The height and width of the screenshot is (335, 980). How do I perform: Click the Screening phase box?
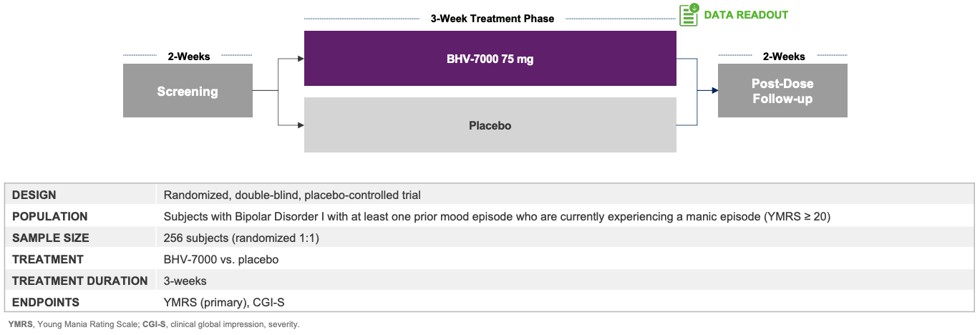coord(188,91)
